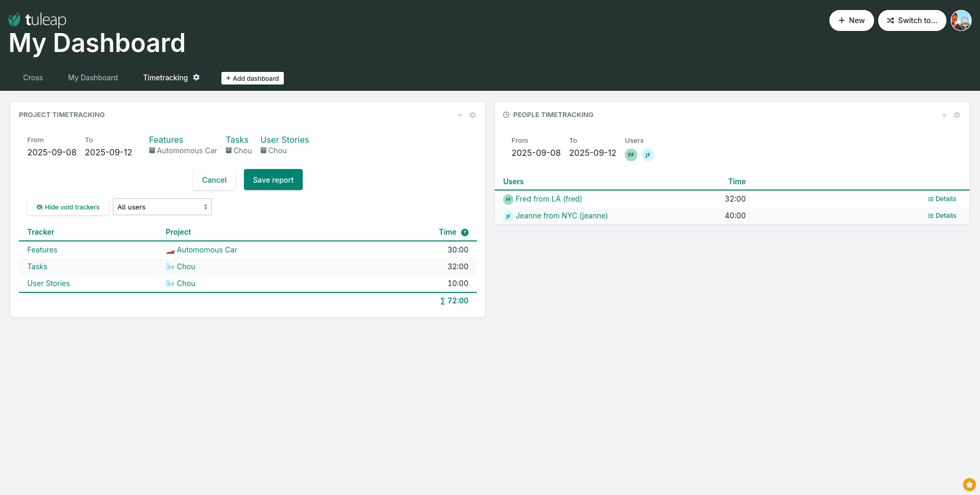
Task: Click gear icon next to Timetracking tab
Action: 196,78
